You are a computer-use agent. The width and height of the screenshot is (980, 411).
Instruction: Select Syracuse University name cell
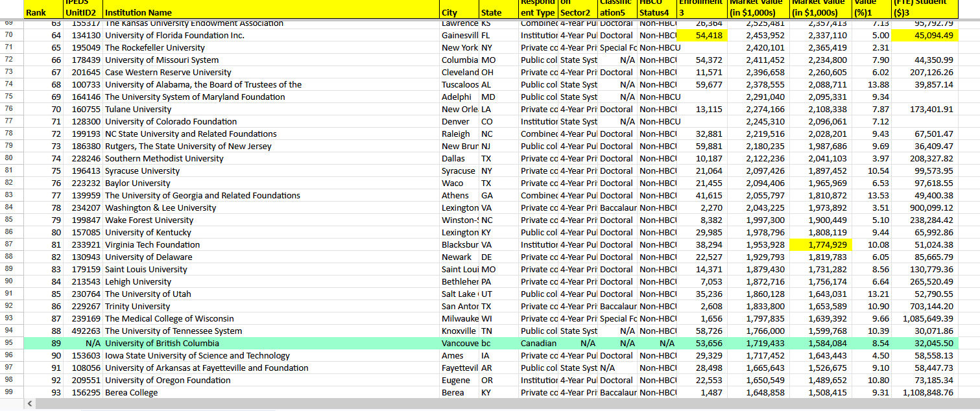(x=270, y=170)
